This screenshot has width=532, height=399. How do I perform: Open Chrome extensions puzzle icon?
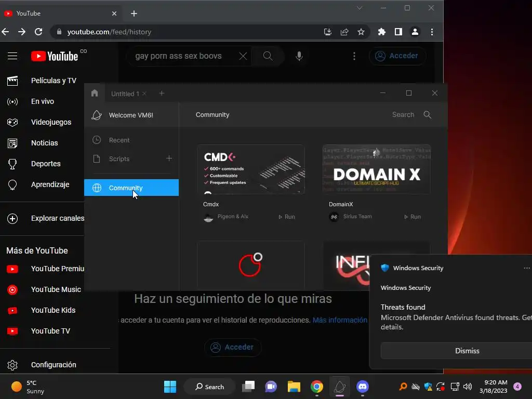coord(382,32)
